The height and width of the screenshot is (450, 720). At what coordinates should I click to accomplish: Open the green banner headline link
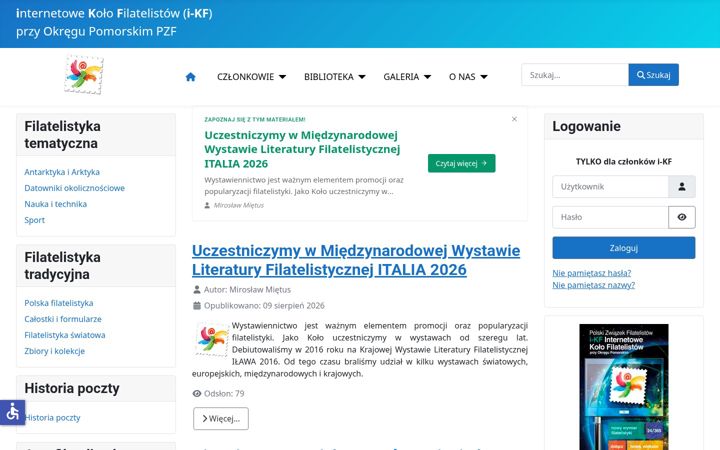point(302,149)
